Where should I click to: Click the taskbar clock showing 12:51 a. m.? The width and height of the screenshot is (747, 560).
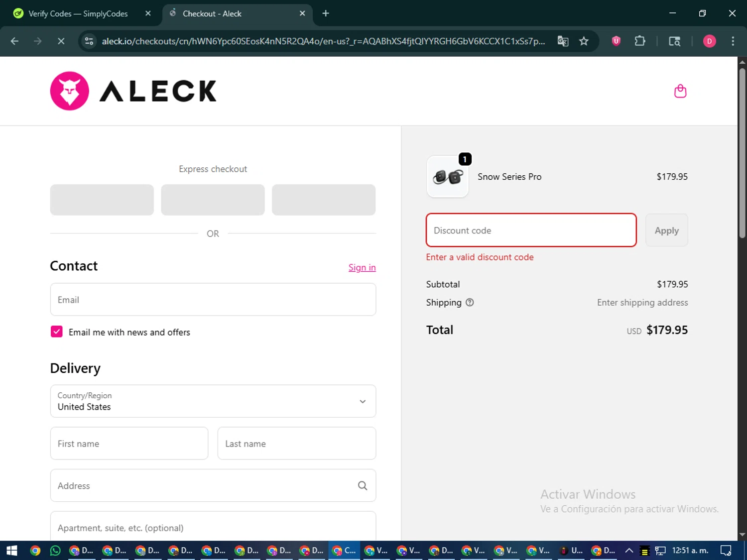690,551
